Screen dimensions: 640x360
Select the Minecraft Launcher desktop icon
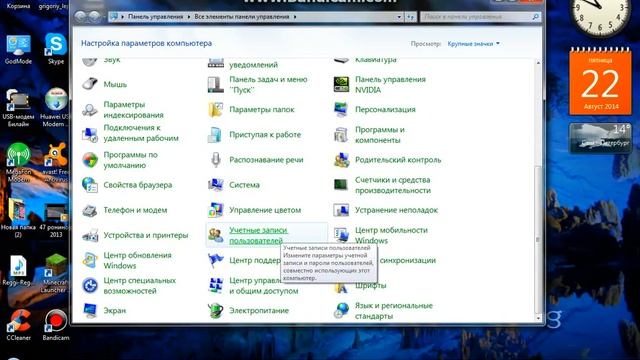[55, 273]
